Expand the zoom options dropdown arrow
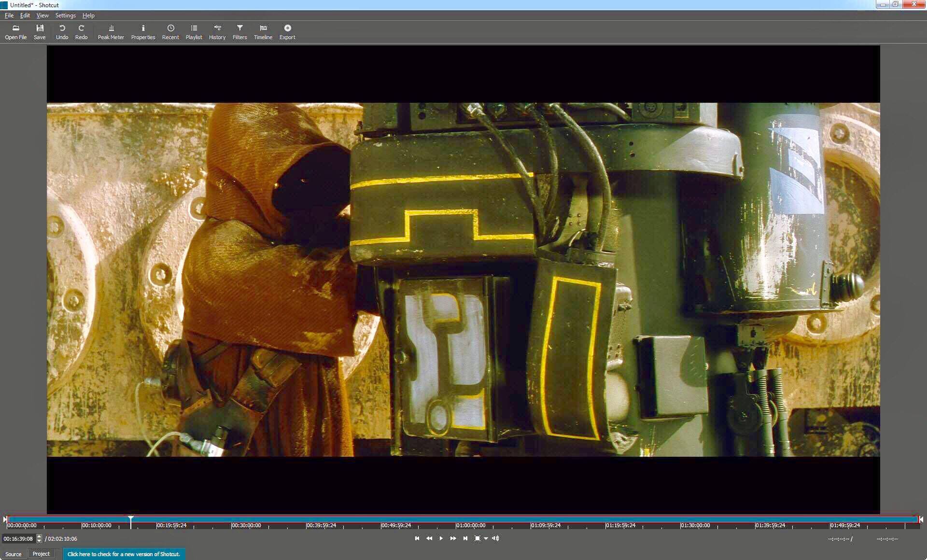 [x=486, y=538]
